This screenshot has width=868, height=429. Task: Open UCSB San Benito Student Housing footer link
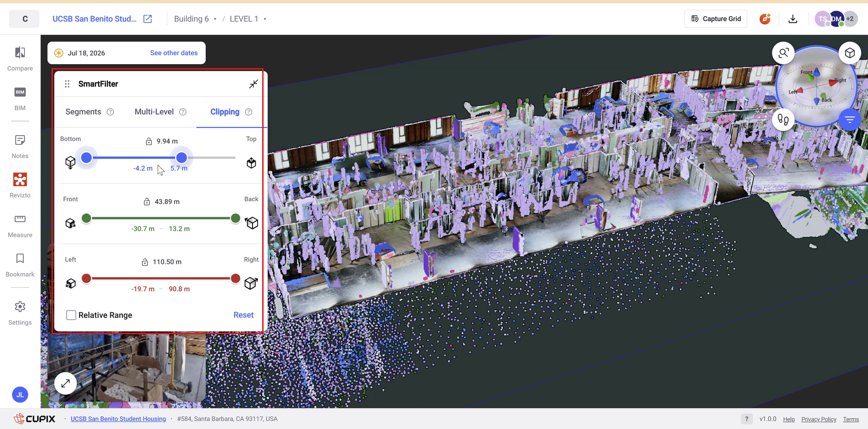(x=118, y=419)
